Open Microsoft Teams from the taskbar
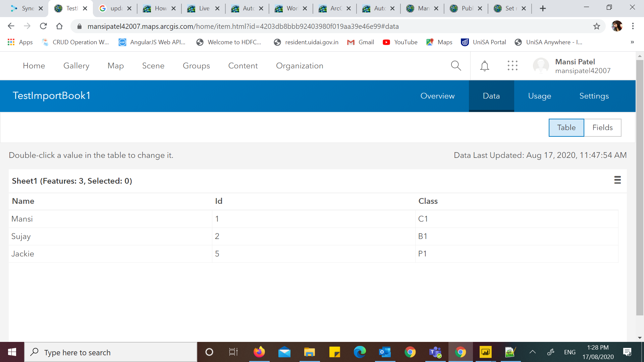This screenshot has height=362, width=644. tap(435, 352)
